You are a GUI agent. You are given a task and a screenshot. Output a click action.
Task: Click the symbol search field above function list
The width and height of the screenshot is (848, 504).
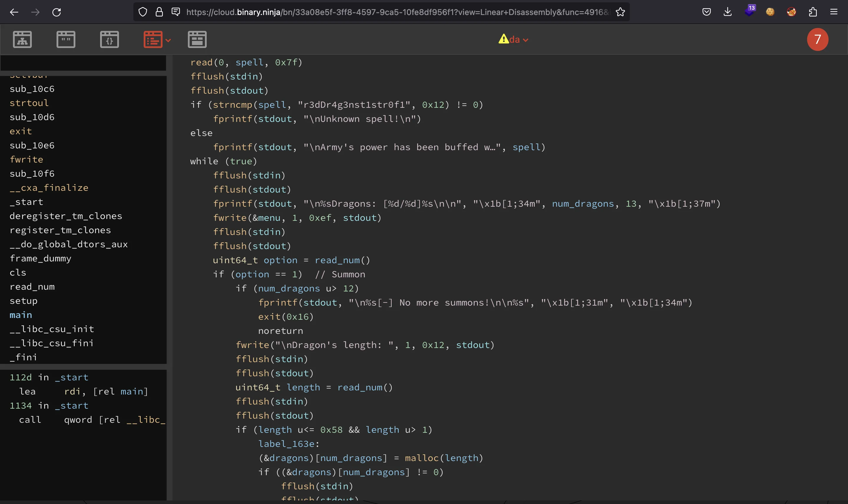83,63
